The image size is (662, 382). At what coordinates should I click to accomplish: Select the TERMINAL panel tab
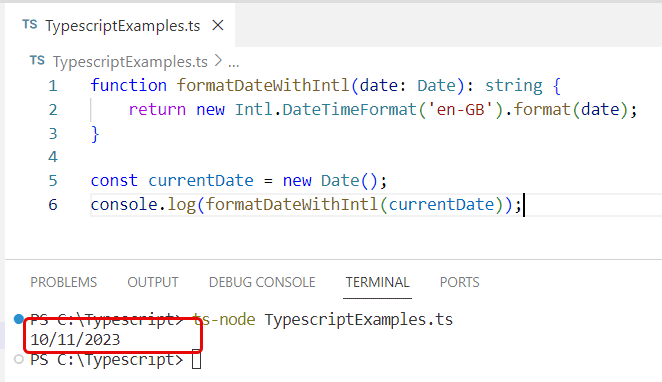[377, 282]
